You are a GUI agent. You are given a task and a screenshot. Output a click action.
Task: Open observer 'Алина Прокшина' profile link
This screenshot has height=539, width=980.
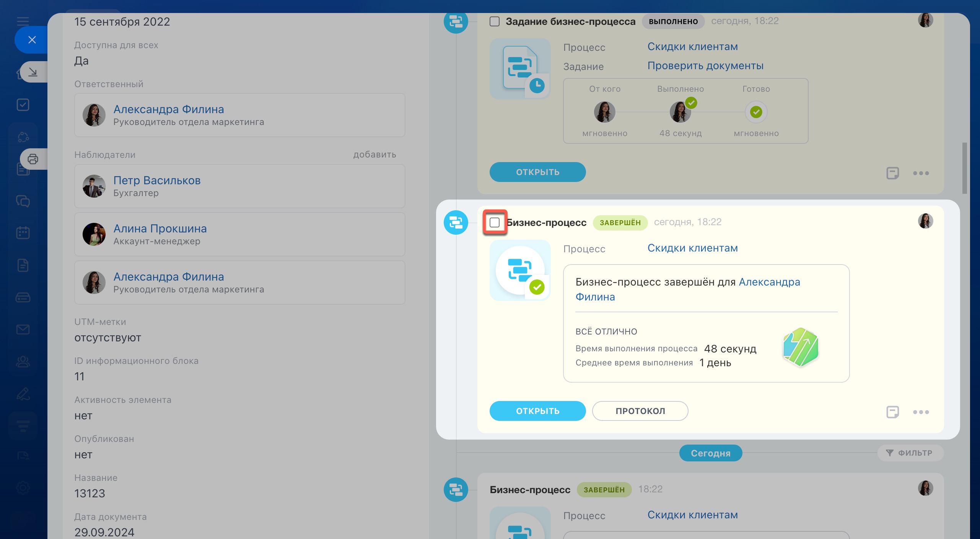coord(160,228)
